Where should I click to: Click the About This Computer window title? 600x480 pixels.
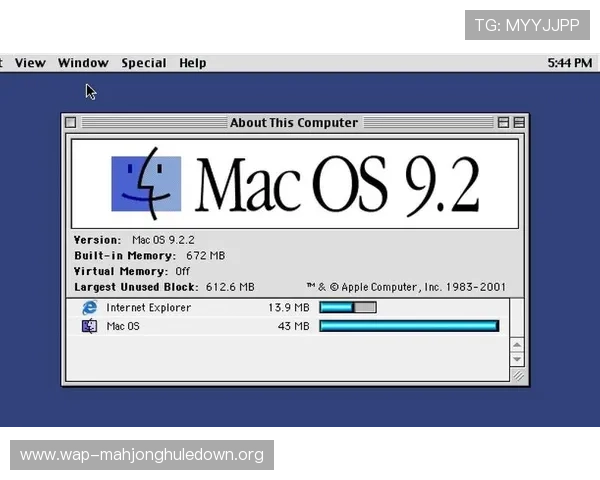pos(294,122)
